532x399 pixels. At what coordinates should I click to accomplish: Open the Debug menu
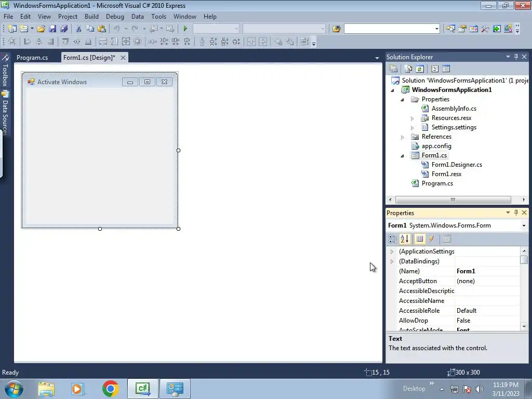[115, 16]
